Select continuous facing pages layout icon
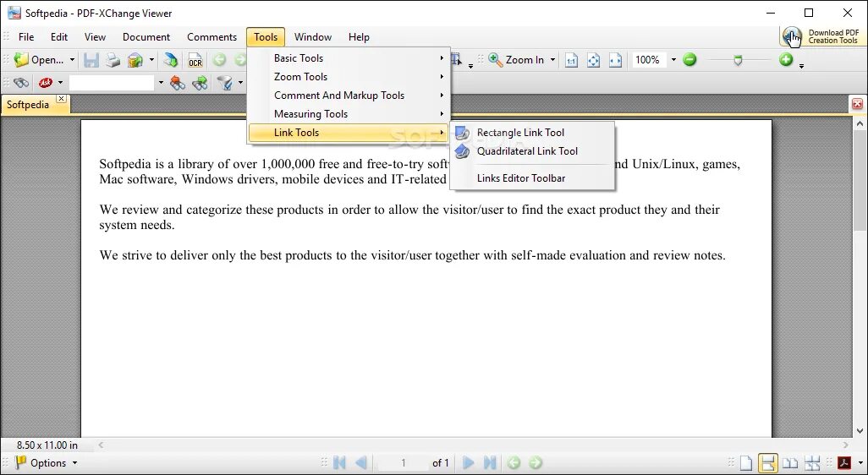 (x=812, y=463)
